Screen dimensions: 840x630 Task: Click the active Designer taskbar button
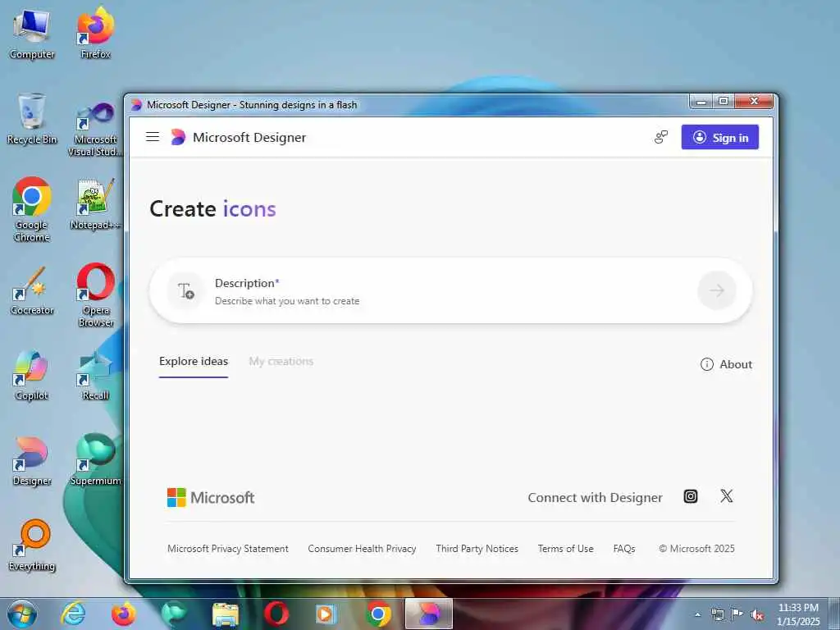click(x=428, y=614)
